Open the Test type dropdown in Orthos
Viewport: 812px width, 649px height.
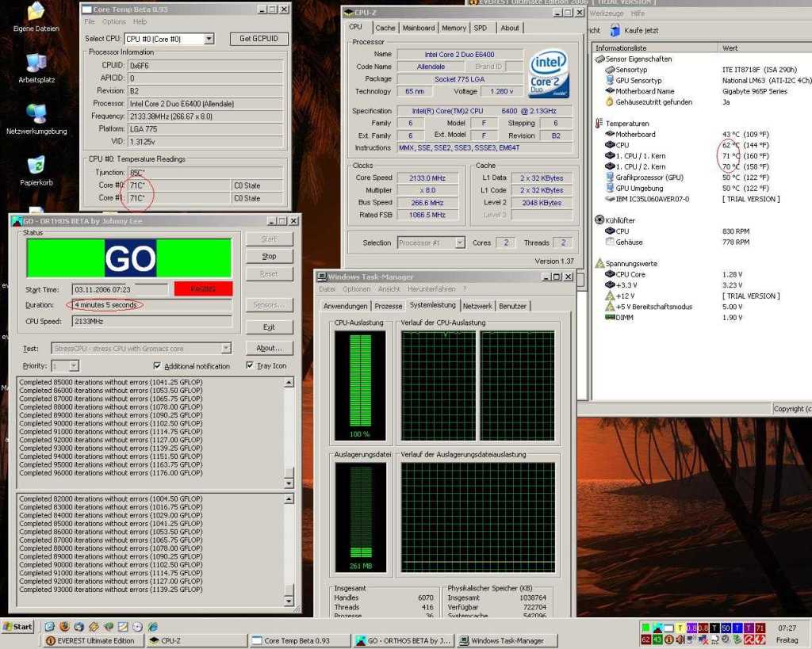tap(226, 349)
